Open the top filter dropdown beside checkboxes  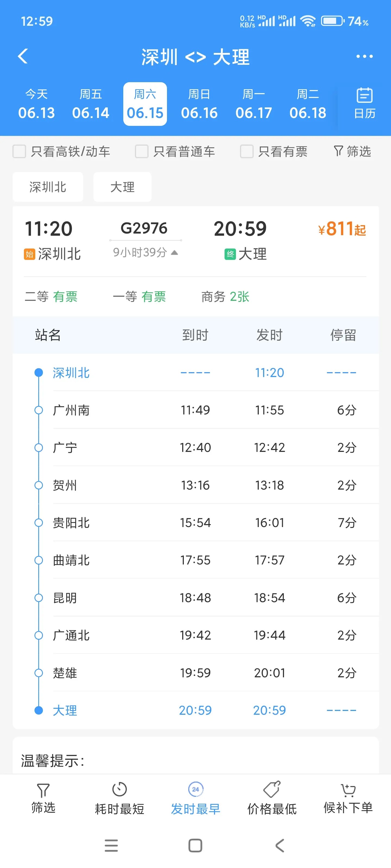(352, 152)
